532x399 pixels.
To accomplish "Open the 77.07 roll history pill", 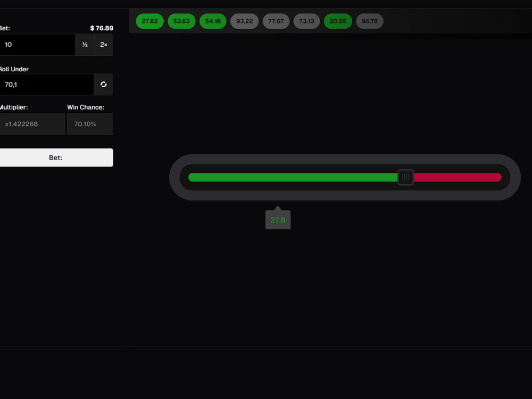I will pos(276,21).
